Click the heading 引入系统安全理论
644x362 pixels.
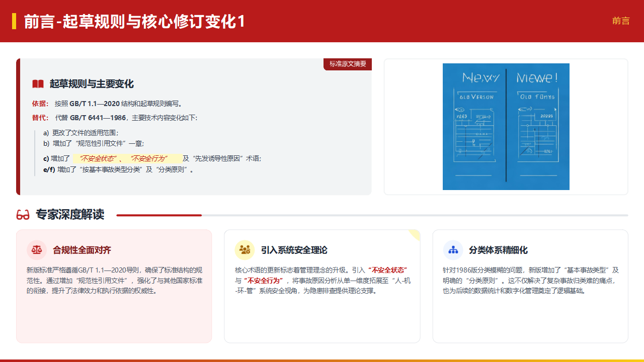294,250
